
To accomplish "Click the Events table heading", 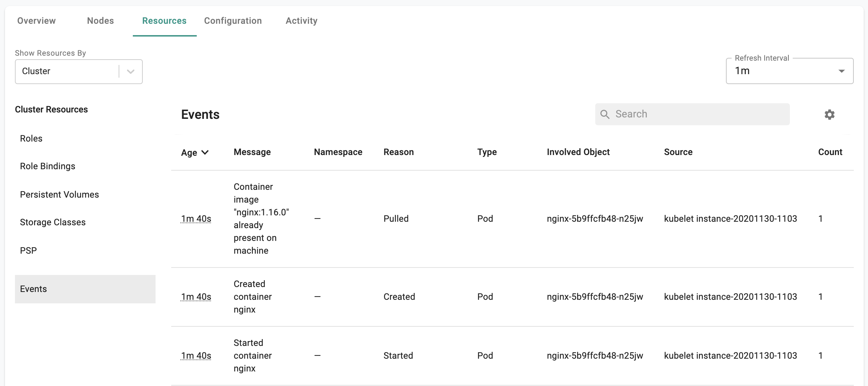I will (200, 115).
